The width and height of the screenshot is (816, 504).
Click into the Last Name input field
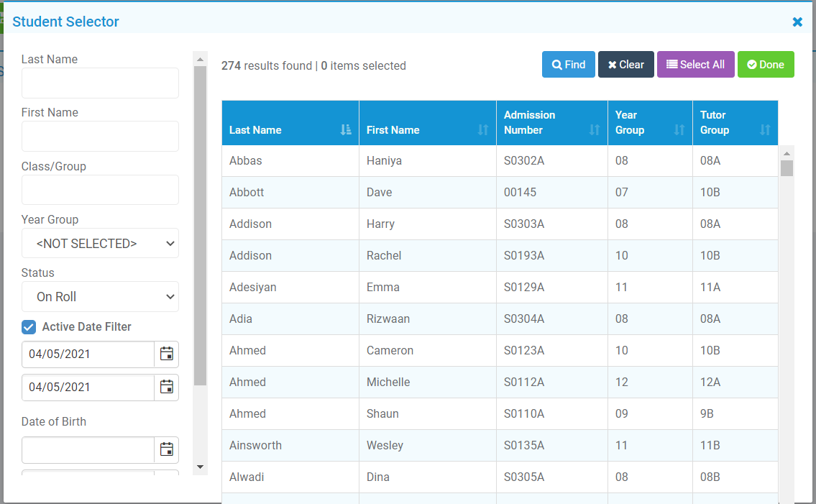(x=100, y=83)
